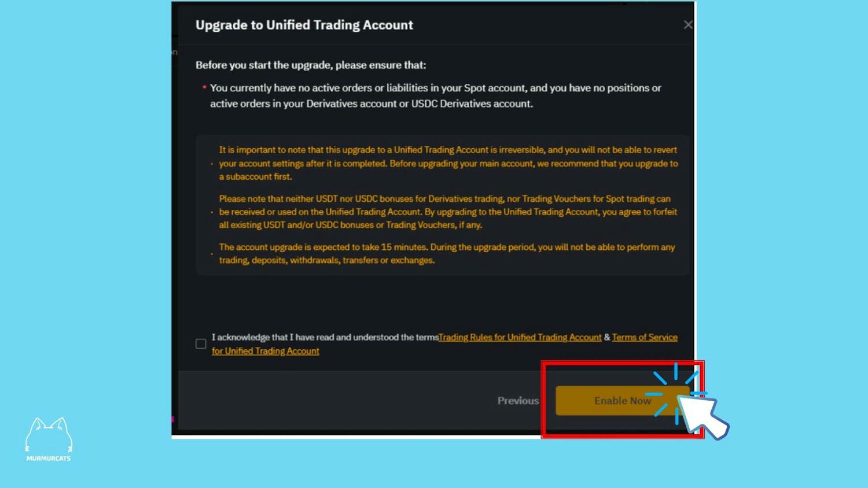The image size is (868, 488).
Task: Click the 'I acknowledge that I have read' label
Action: 325,337
